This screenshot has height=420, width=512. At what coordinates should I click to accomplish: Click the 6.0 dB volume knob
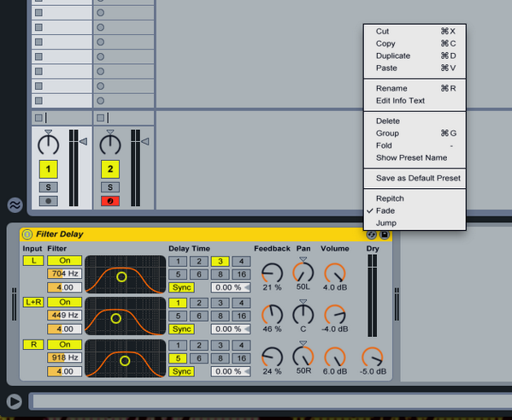point(335,357)
